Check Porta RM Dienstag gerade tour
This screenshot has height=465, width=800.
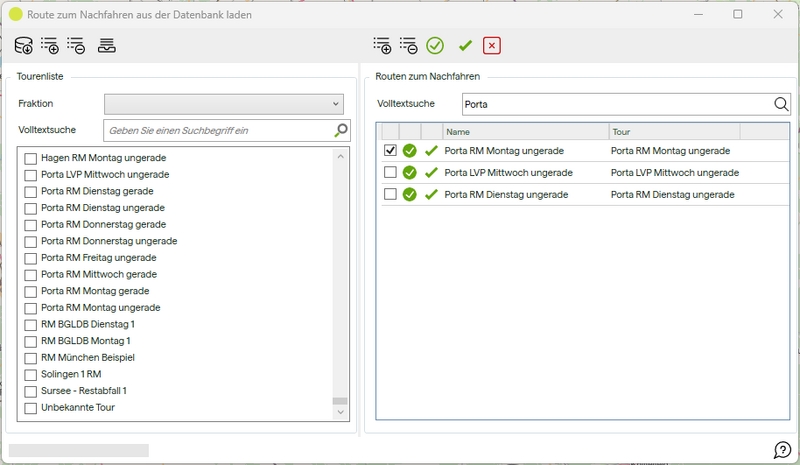pos(31,191)
